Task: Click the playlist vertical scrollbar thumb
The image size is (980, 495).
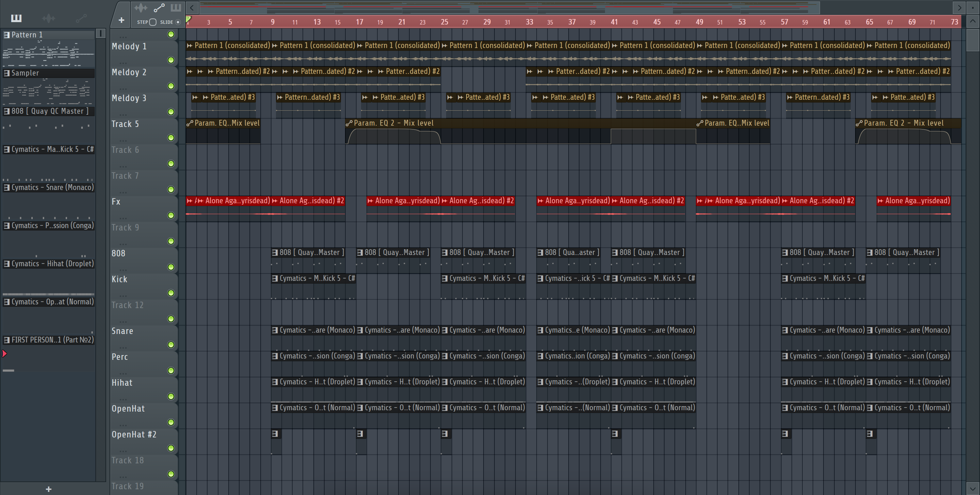Action: pyautogui.click(x=973, y=40)
